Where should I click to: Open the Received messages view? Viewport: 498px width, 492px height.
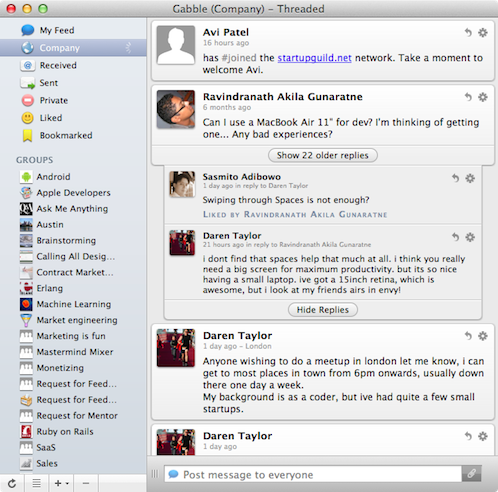pyautogui.click(x=73, y=65)
